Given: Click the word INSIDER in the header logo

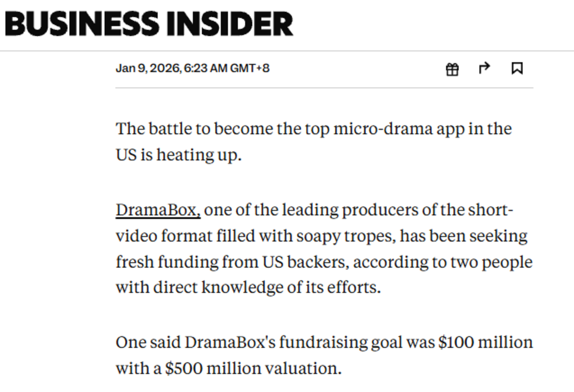Looking at the screenshot, I should point(230,24).
